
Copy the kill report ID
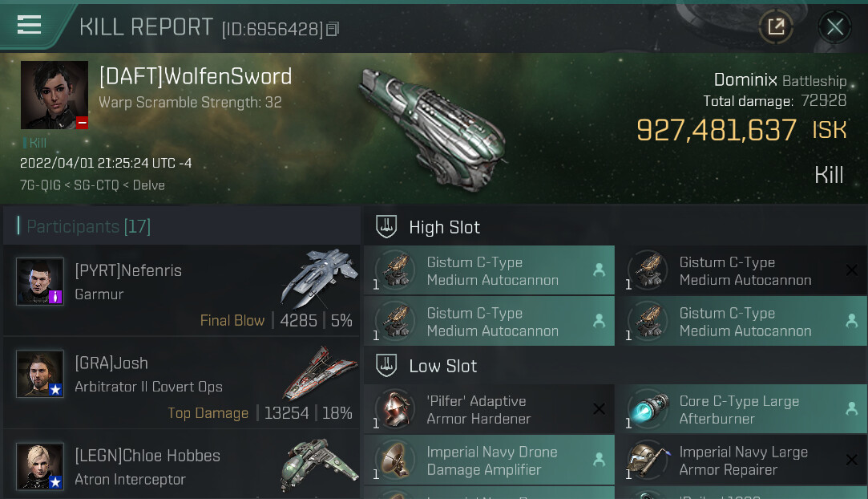point(333,30)
